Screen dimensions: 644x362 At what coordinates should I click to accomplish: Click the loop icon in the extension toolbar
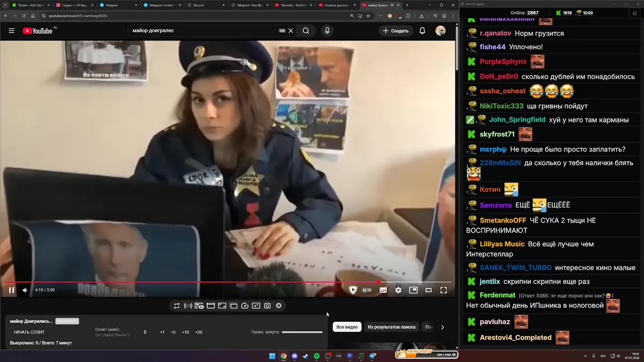click(x=177, y=306)
